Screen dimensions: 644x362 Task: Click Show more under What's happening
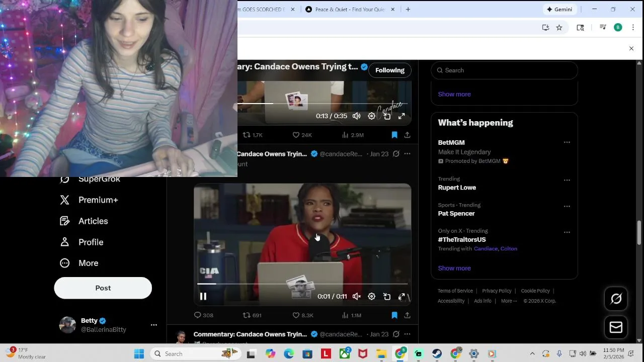click(454, 268)
